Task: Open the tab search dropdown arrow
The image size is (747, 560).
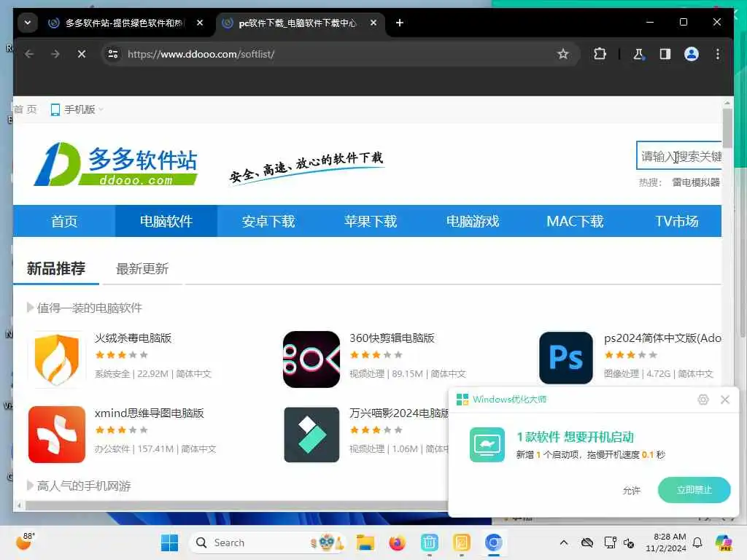Action: (28, 23)
